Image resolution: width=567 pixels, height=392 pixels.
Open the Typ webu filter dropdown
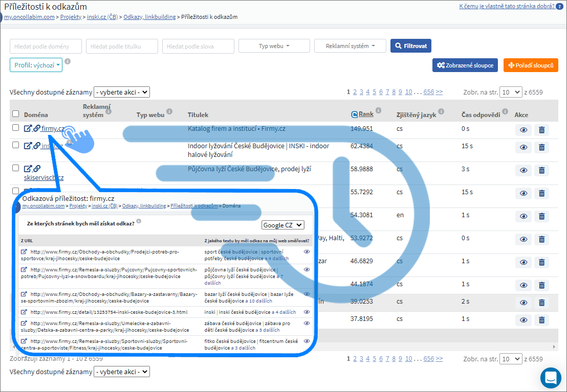pos(274,46)
